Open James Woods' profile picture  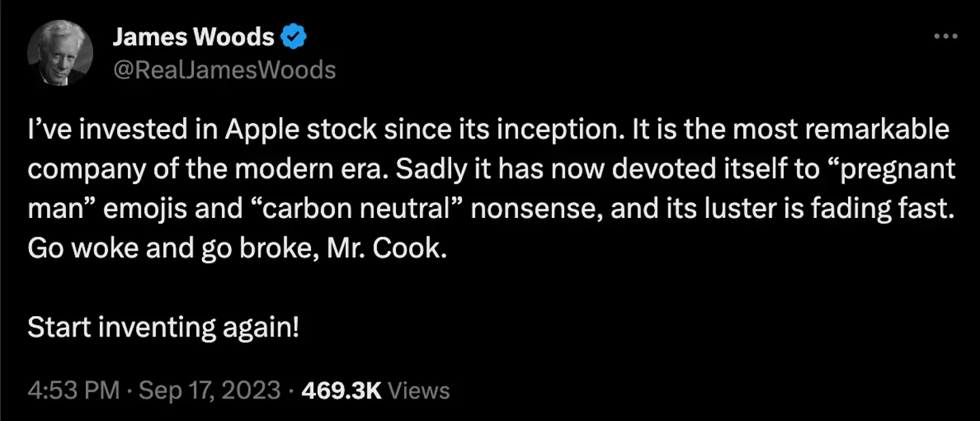tap(60, 52)
